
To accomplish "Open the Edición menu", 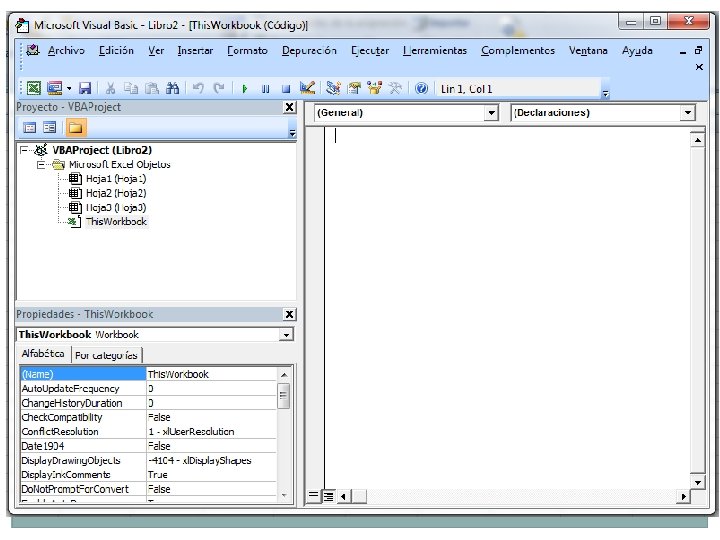I will click(116, 51).
